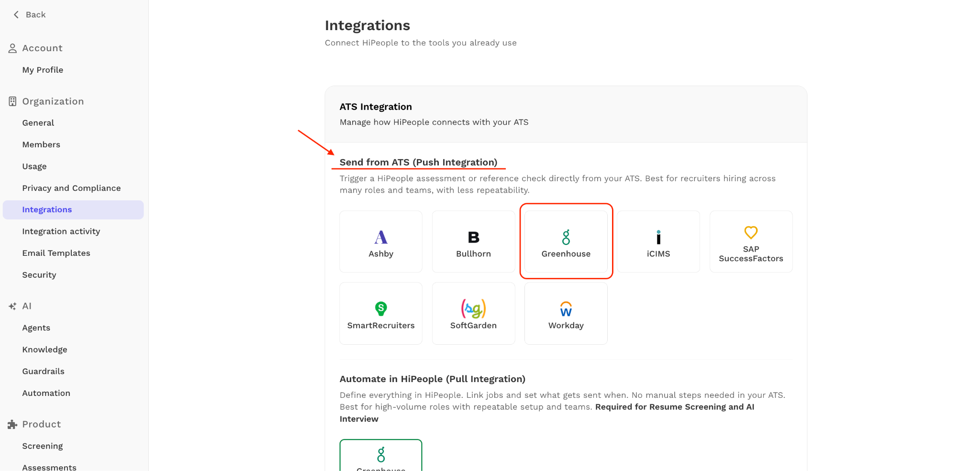Click the Greenhouse logo in Push Integration
This screenshot has width=980, height=471.
click(566, 237)
